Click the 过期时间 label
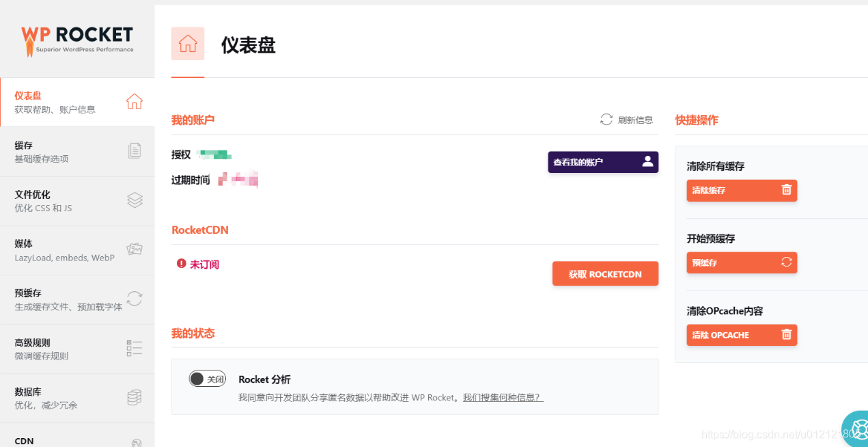This screenshot has width=868, height=447. click(191, 180)
